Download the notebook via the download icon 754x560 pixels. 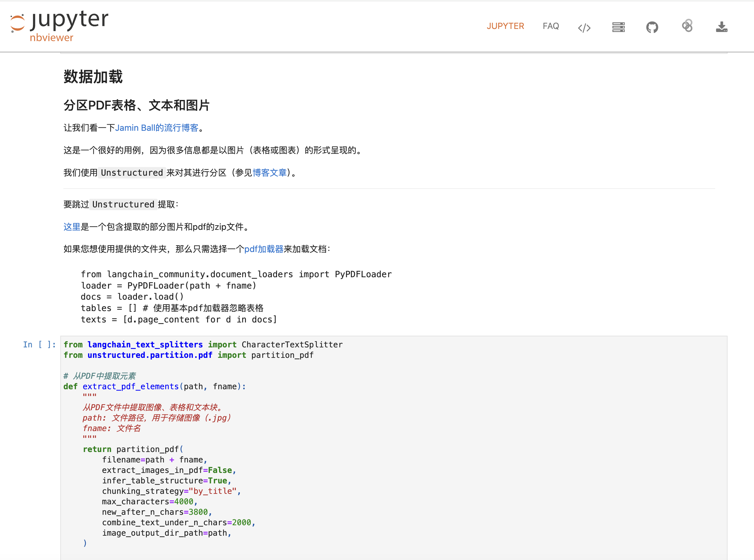click(x=721, y=27)
